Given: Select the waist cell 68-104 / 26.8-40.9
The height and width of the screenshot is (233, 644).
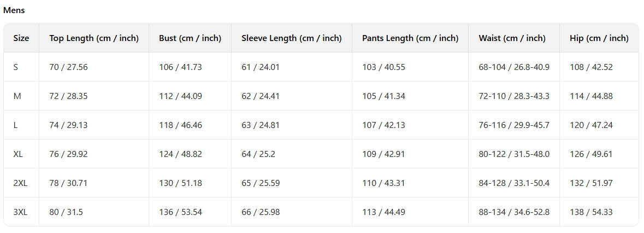Looking at the screenshot, I should click(514, 67).
